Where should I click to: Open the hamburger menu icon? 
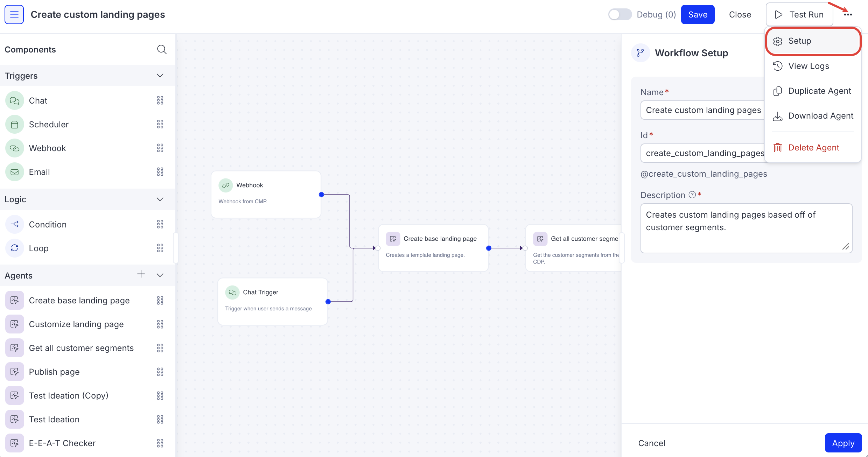click(x=14, y=14)
